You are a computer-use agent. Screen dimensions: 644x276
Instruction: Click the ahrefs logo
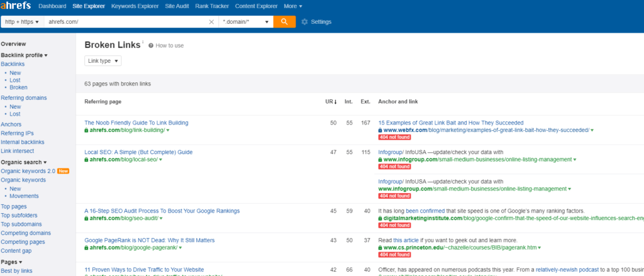pyautogui.click(x=16, y=6)
